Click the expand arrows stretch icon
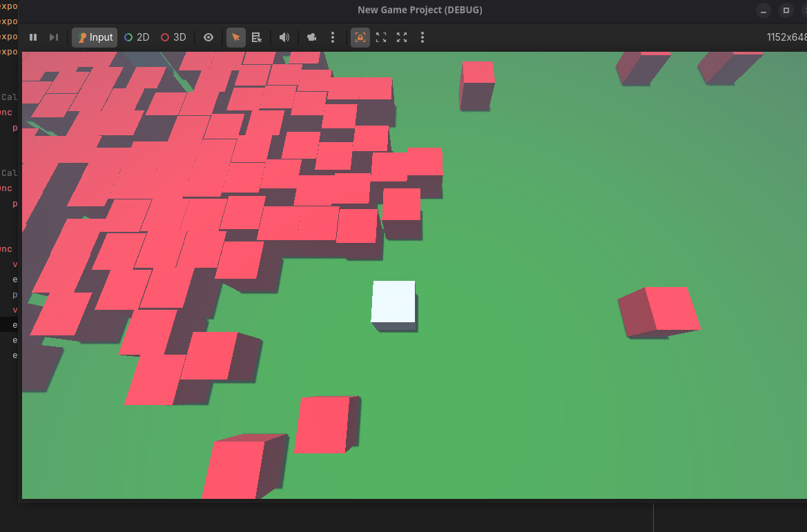This screenshot has height=532, width=807. coord(402,37)
